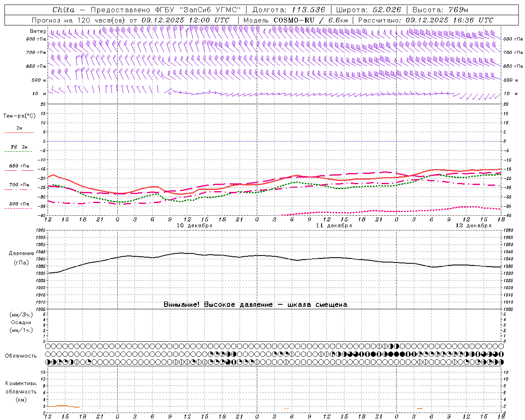
Task: Click the "(мм/1ч.)" precipitation unit label
Action: [x=21, y=330]
